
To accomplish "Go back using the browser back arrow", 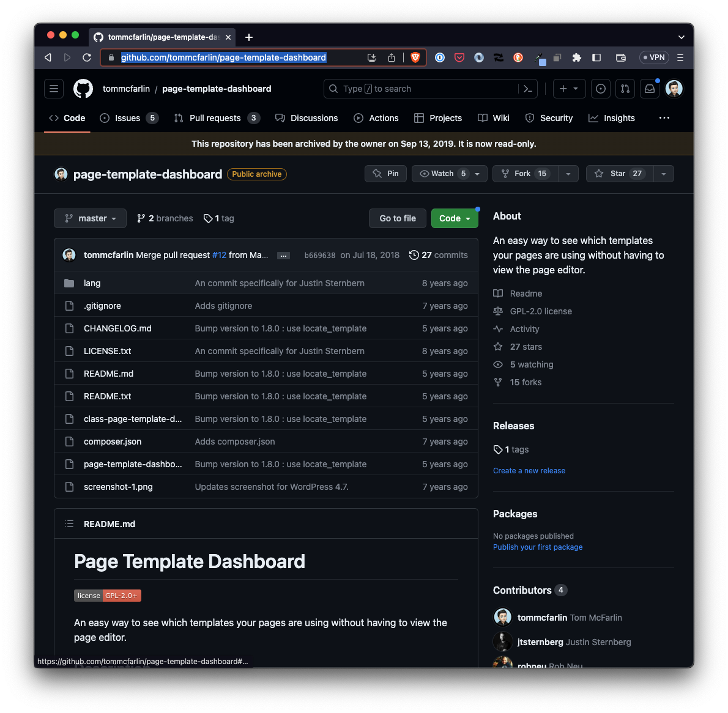I will click(48, 57).
